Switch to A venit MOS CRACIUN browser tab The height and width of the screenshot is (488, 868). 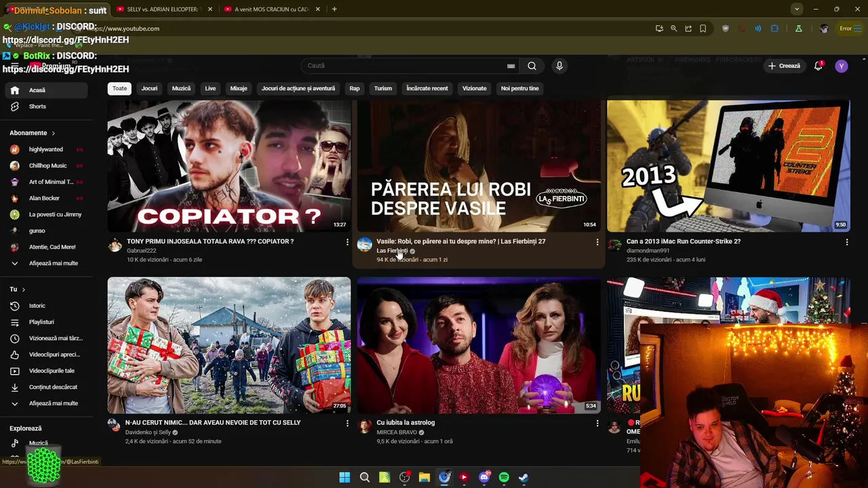pyautogui.click(x=271, y=9)
